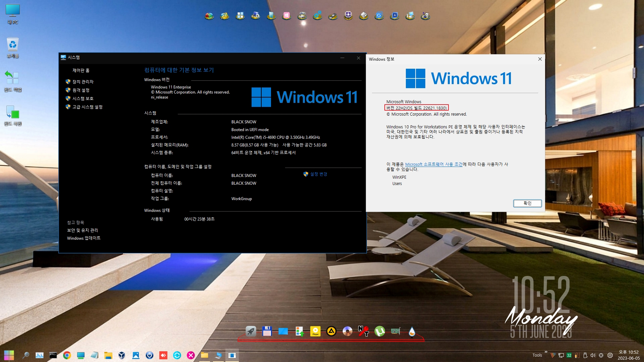Click the 확인 button in Windows 정보

[x=527, y=203]
